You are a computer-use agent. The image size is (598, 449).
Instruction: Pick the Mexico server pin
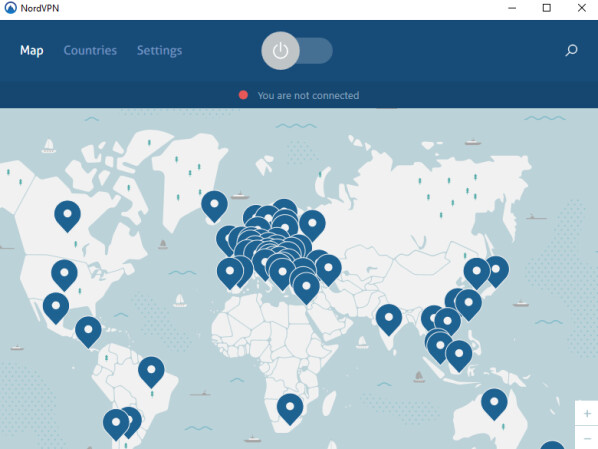[56, 308]
